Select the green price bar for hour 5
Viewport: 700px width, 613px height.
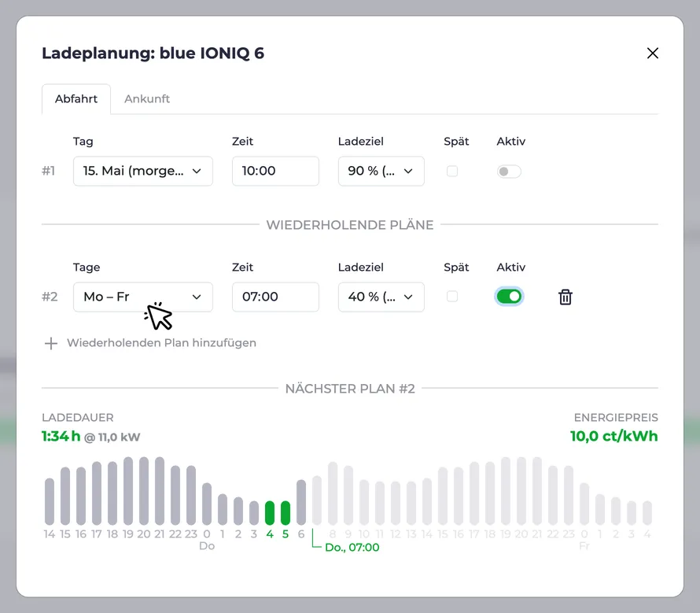click(286, 513)
